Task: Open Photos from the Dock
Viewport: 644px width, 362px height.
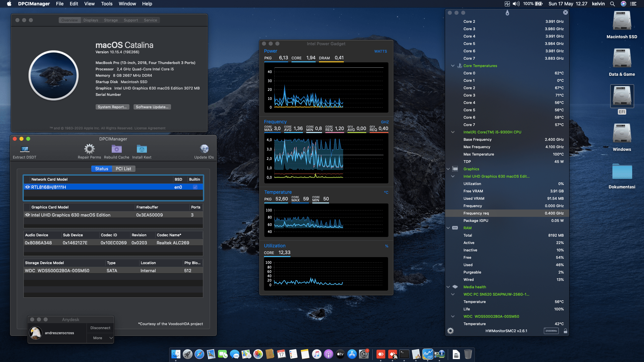Action: (x=258, y=354)
